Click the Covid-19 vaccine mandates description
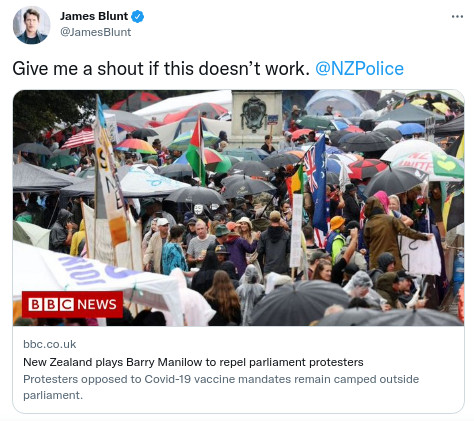474x421 pixels. point(221,387)
